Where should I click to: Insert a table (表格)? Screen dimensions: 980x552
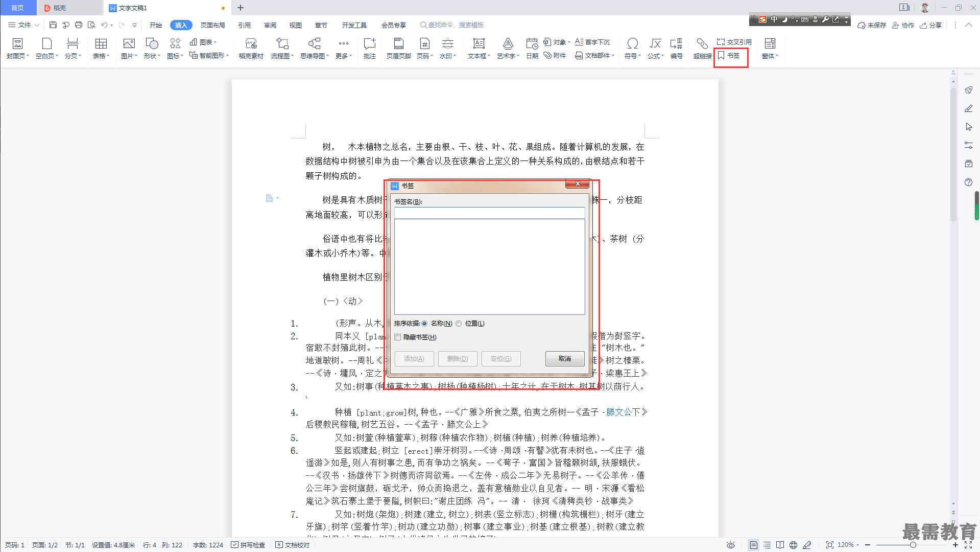pos(101,49)
